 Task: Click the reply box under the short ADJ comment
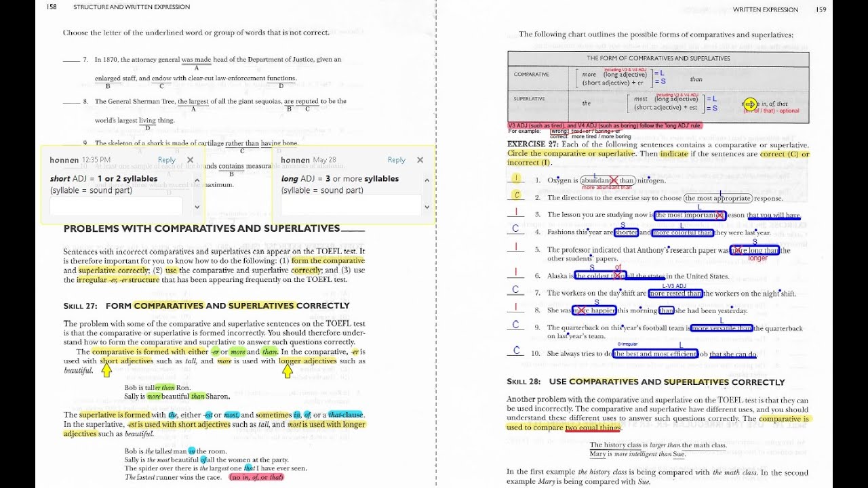[116, 206]
